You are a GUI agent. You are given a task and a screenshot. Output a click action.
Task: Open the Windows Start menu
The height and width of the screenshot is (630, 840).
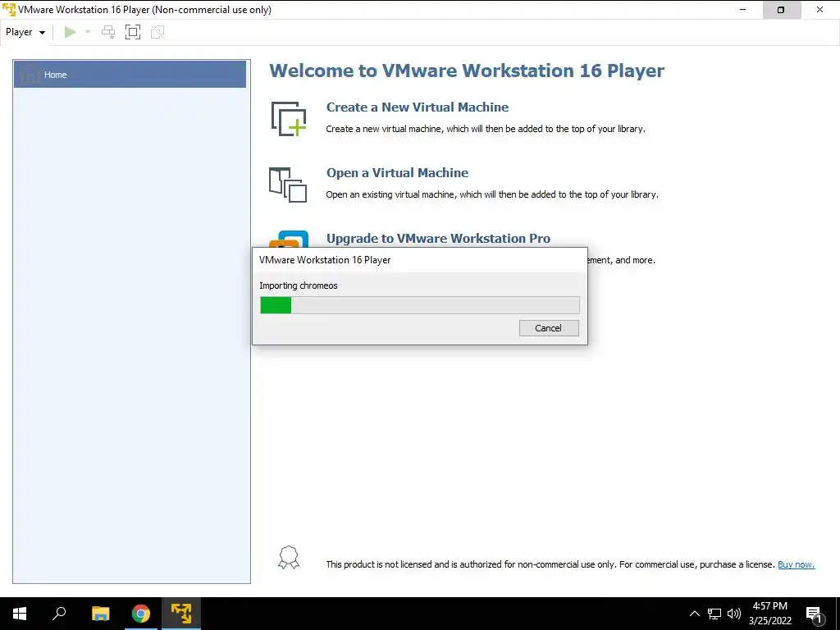[x=20, y=614]
